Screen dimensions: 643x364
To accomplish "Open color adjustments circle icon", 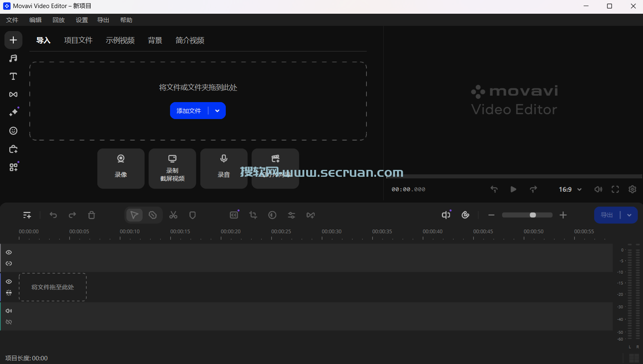I will (272, 215).
